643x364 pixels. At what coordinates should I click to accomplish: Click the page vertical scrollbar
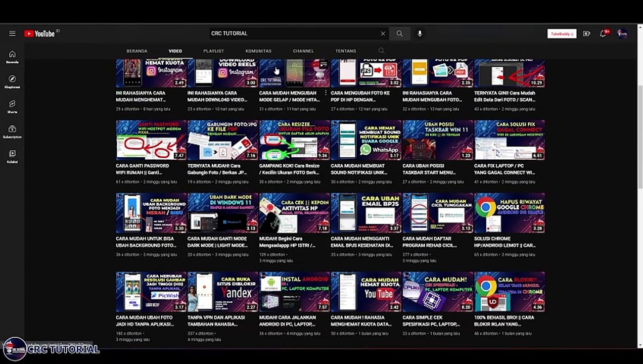tap(640, 136)
